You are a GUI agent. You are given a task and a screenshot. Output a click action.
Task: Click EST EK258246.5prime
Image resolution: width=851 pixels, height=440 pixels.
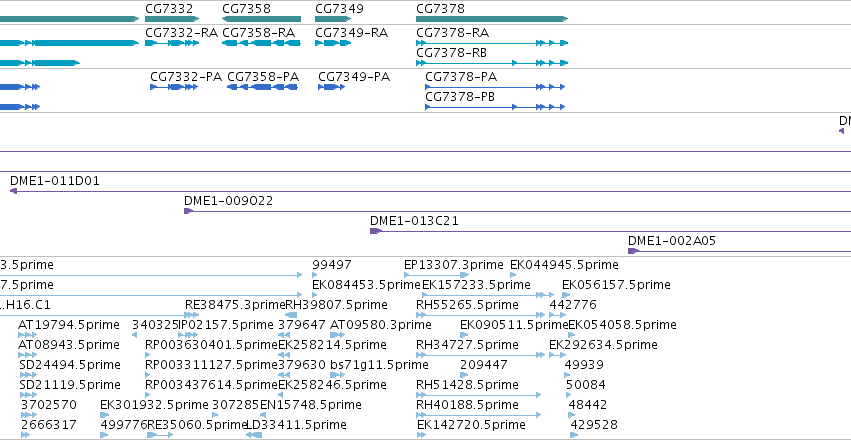(332, 385)
